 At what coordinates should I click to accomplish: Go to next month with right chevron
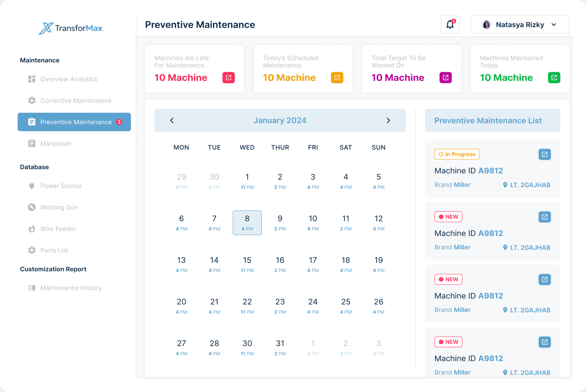coord(388,120)
